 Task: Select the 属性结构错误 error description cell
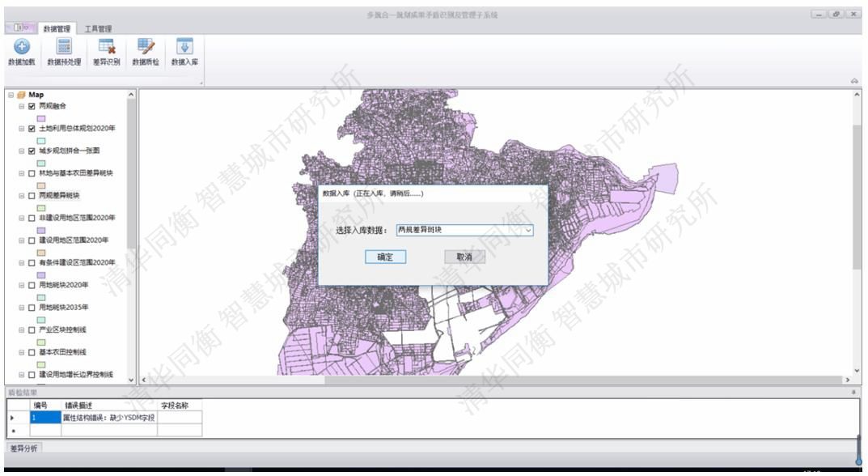(x=108, y=418)
